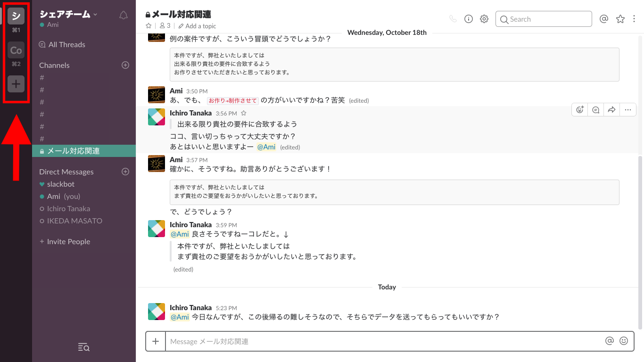This screenshot has width=644, height=362.
Task: Add a new workspace with the plus icon
Action: (16, 84)
